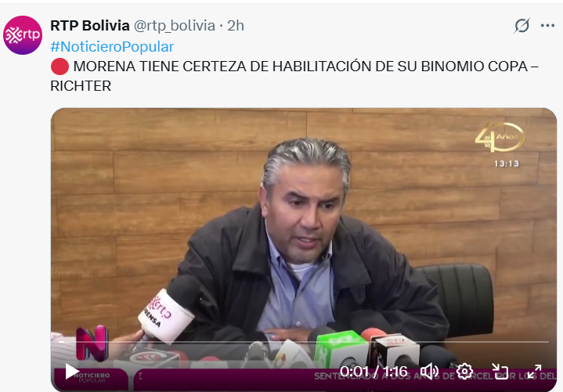The image size is (563, 392).
Task: Click the video progress bar
Action: click(x=304, y=342)
